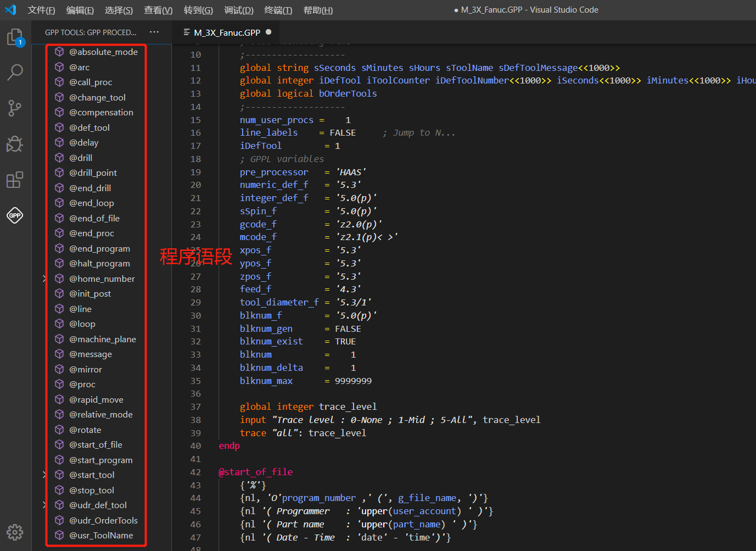Click the endp keyword on line 40
The width and height of the screenshot is (756, 551).
229,446
